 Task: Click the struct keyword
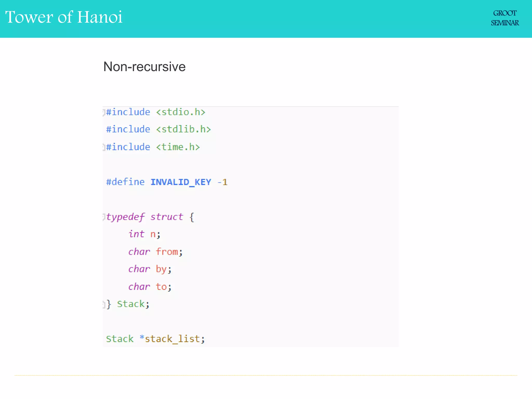coord(167,217)
